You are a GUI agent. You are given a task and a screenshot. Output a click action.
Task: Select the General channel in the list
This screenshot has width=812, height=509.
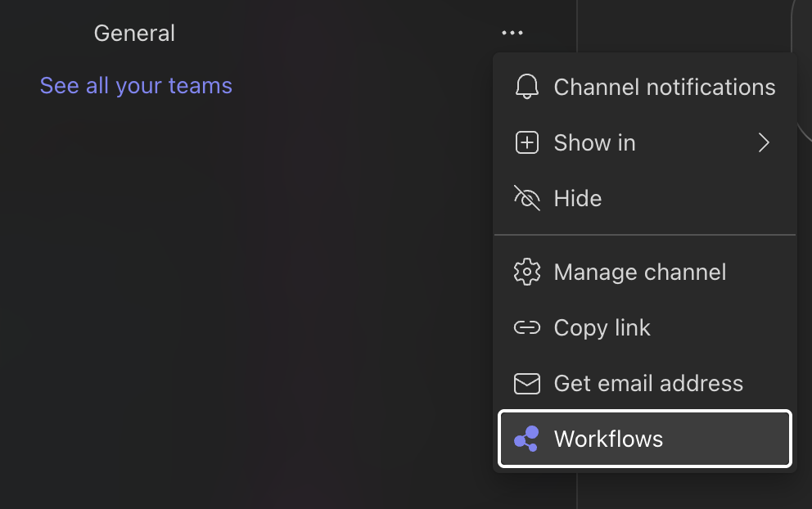134,34
